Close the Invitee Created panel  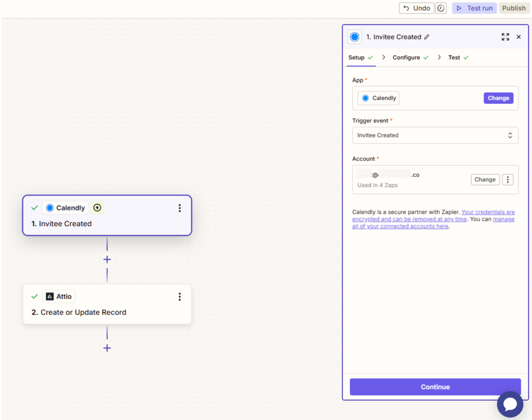(x=519, y=37)
